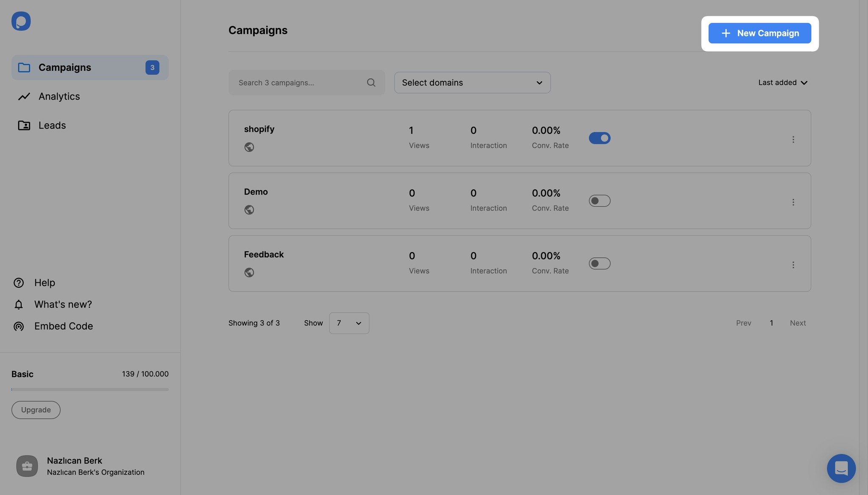Click the organization briefcase avatar

click(x=27, y=466)
